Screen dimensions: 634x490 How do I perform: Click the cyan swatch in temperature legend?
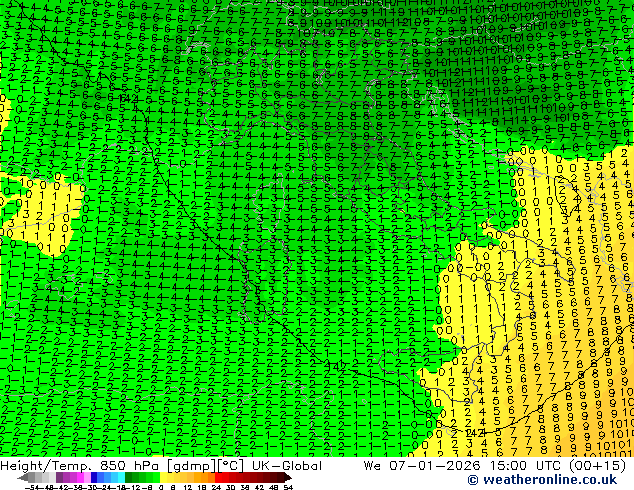coord(121,477)
